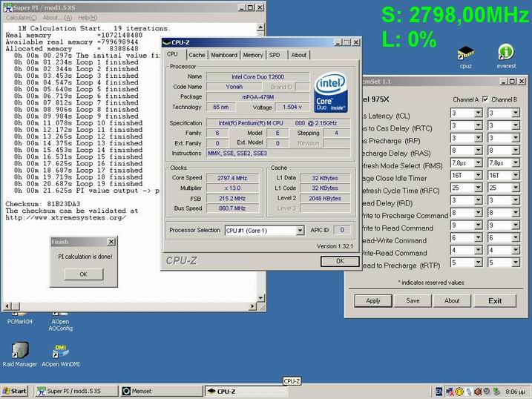This screenshot has height=399, width=532.
Task: Click Apply button in MemSet
Action: click(373, 300)
